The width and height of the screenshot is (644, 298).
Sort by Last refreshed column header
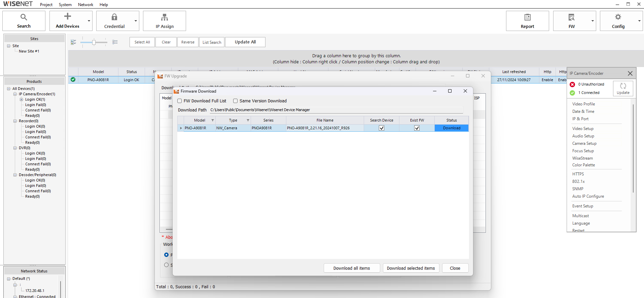click(514, 72)
